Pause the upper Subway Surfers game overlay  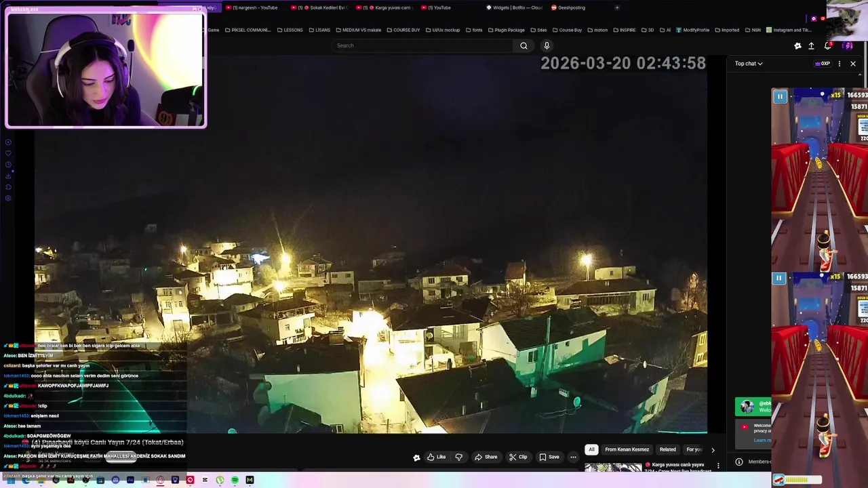pos(780,96)
